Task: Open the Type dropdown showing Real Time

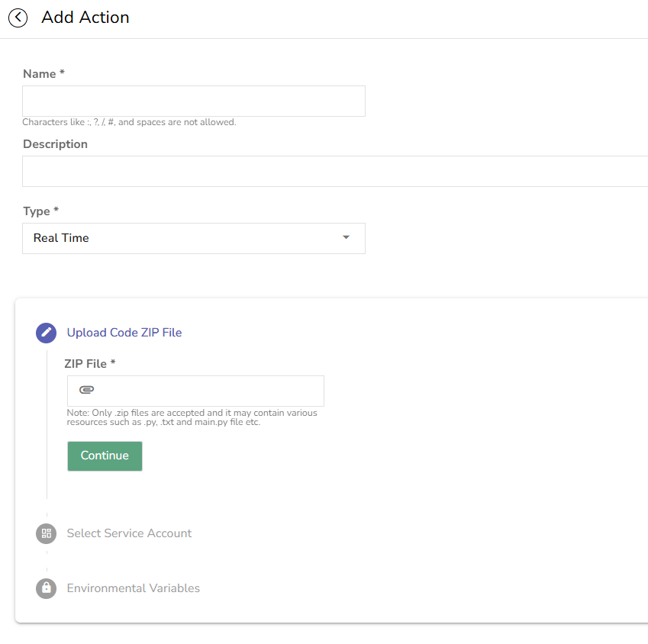Action: (x=193, y=238)
